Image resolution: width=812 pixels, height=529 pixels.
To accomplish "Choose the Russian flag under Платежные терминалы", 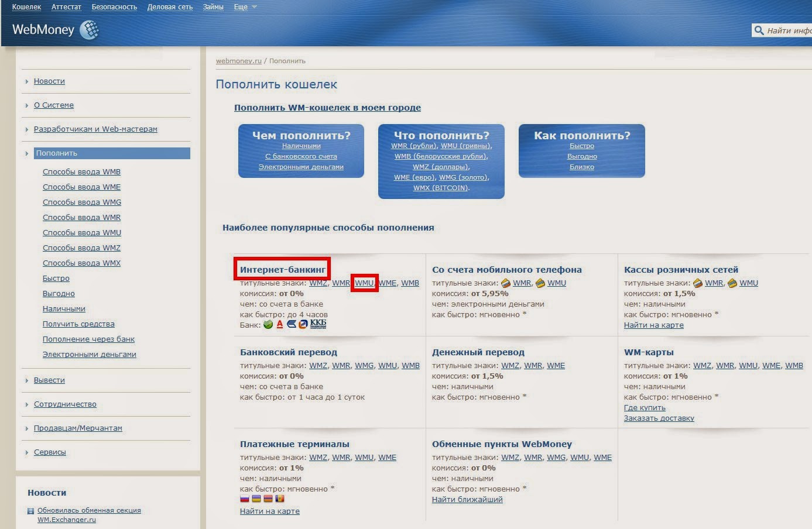I will point(245,499).
